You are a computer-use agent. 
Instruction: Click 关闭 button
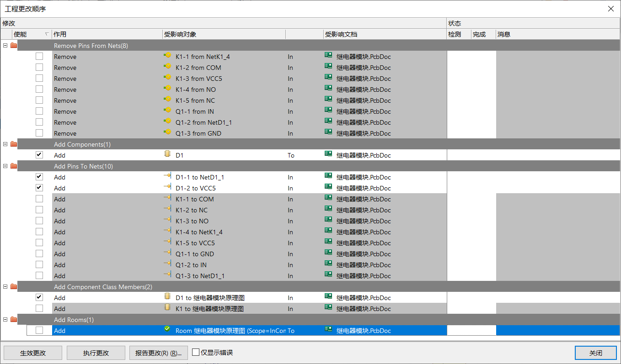[x=595, y=353]
